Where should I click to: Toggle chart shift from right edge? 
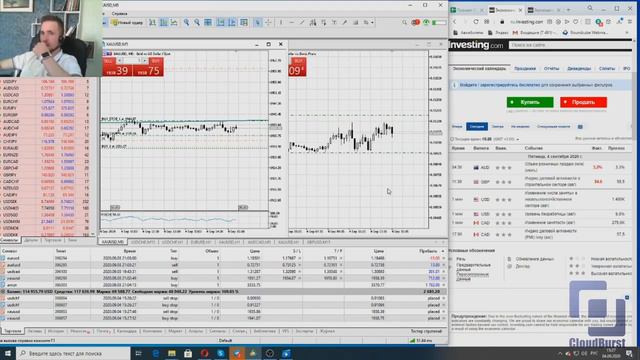click(x=232, y=22)
